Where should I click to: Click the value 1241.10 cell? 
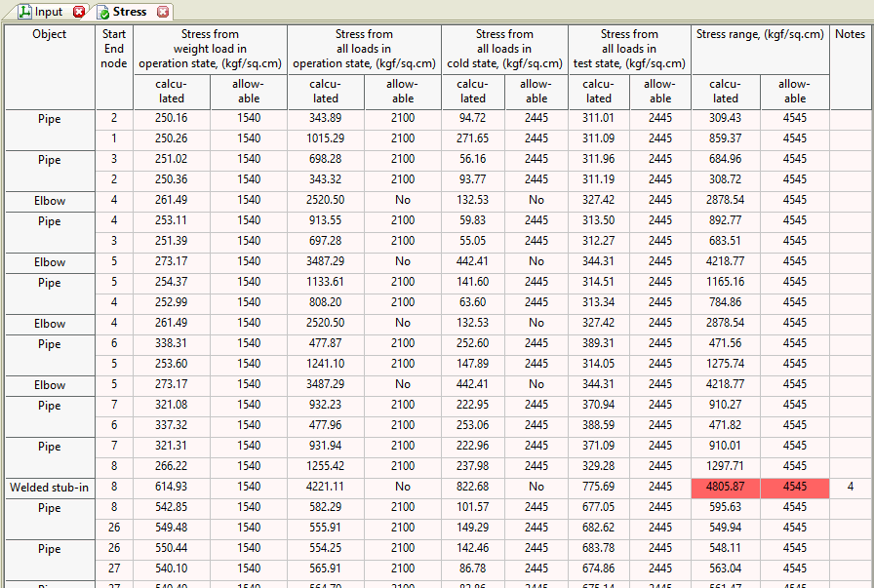(326, 364)
